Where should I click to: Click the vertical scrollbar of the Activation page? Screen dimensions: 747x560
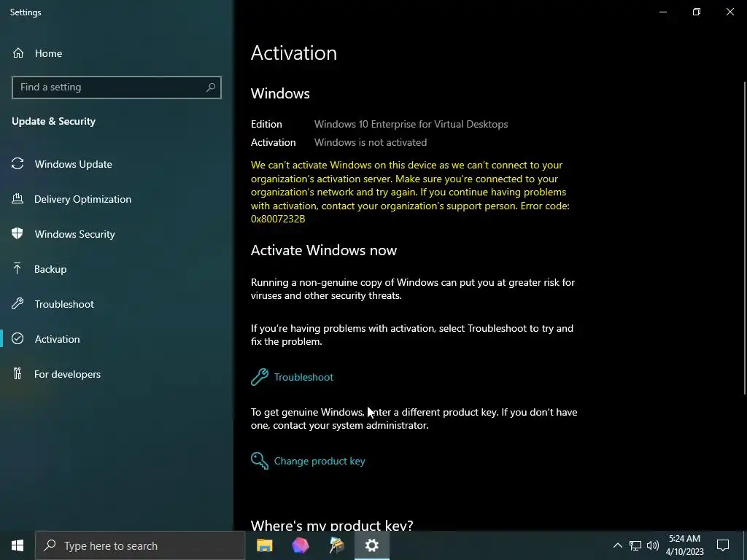click(745, 238)
